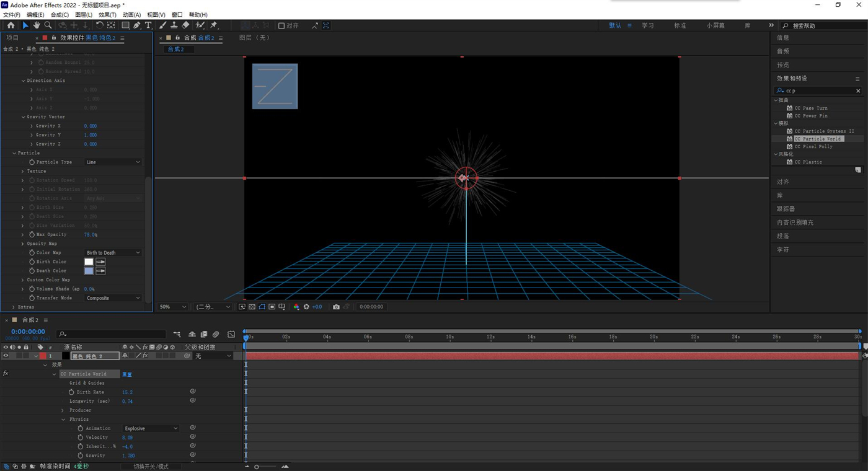Switch to the 项目 panel tab
This screenshot has width=868, height=471.
[12, 38]
